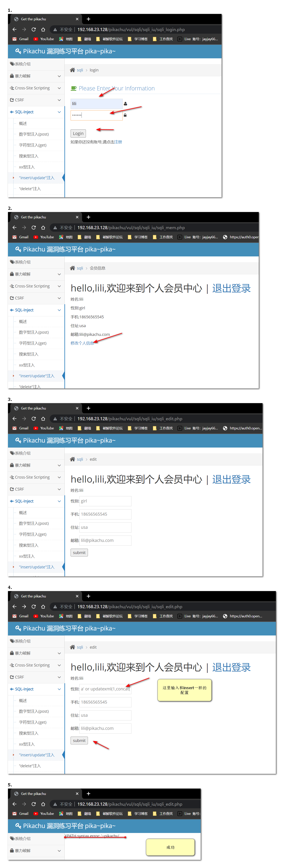Click address bar showing sqli_mem.php URL
Screen dimensions: 284x868
coord(131,228)
